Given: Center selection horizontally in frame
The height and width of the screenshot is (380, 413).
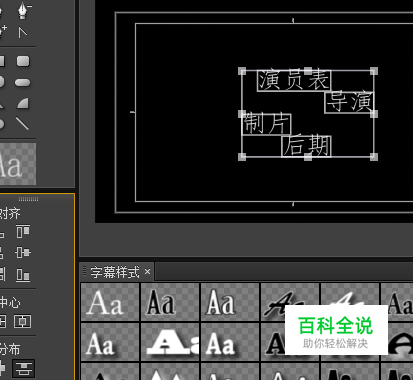Looking at the screenshot, I should point(22,322).
